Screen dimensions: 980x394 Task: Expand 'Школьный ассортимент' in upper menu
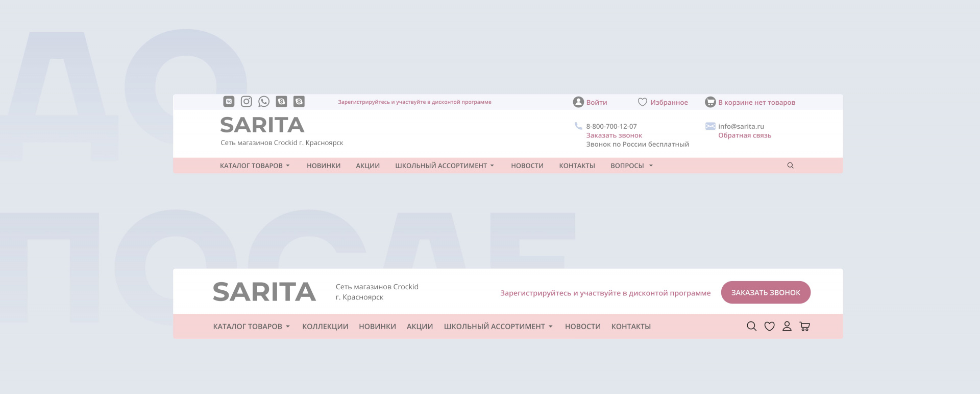click(x=445, y=166)
